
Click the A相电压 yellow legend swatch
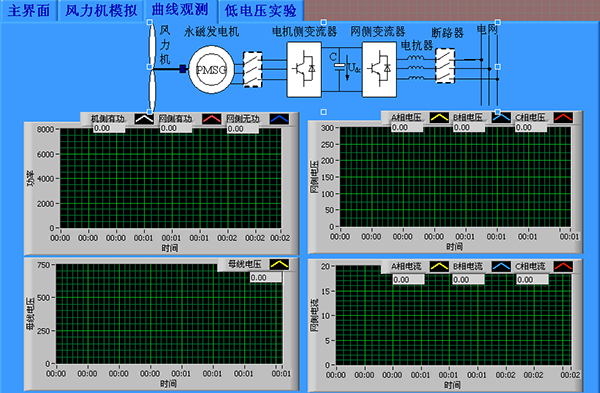pos(439,117)
